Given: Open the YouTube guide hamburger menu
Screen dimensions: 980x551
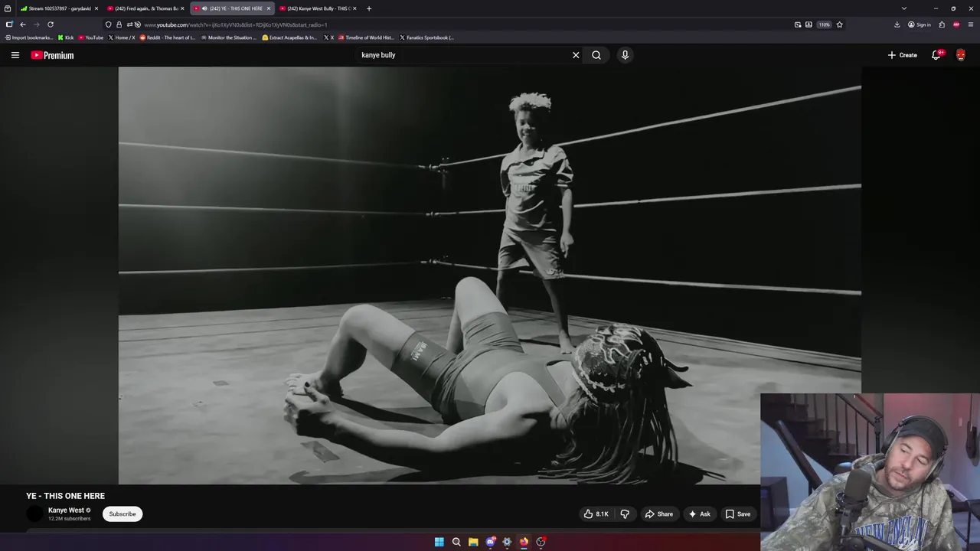Looking at the screenshot, I should (15, 55).
